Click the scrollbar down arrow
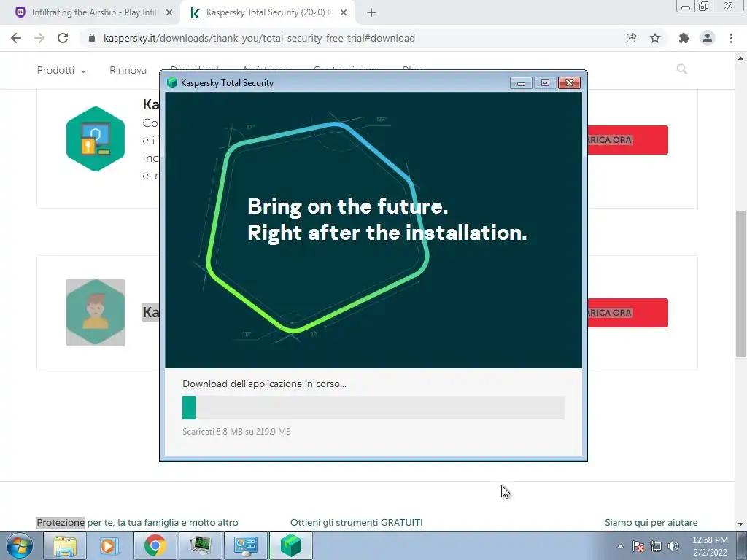The image size is (747, 560). (740, 524)
